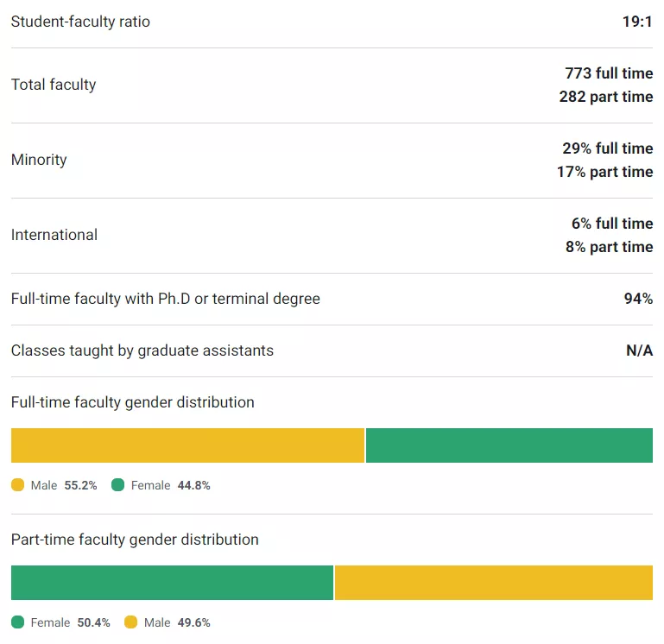Click the green Female legend dot for full-time
This screenshot has width=664, height=644.
click(118, 485)
